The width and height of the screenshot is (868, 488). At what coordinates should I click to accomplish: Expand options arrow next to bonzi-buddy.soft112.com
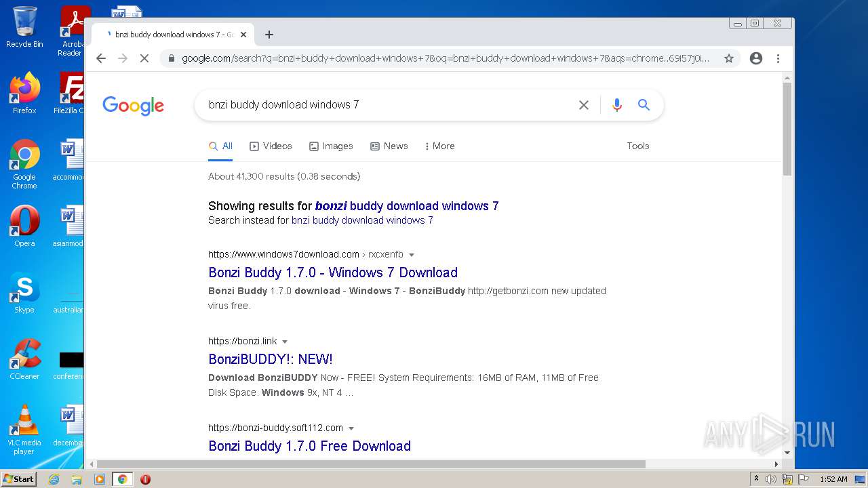tap(351, 428)
